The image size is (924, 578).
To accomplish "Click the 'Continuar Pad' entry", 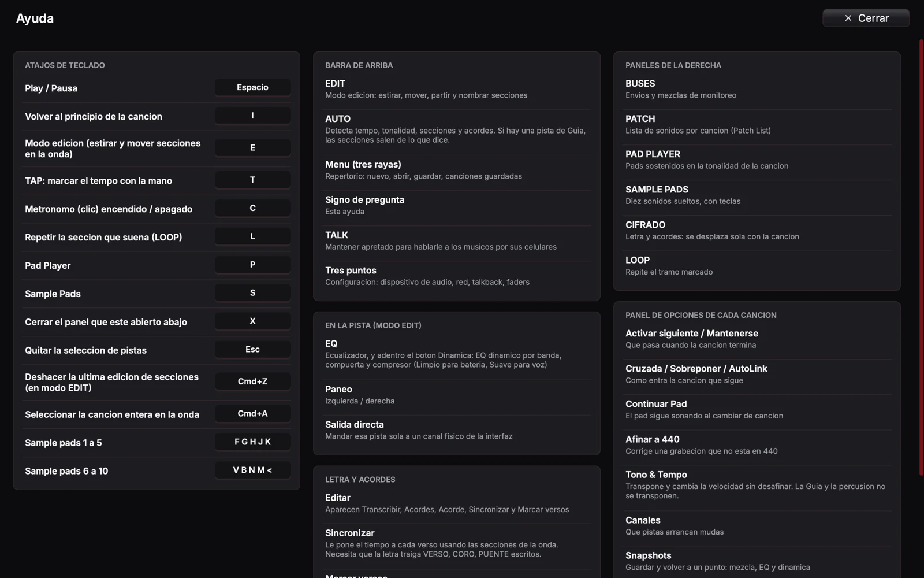I will (757, 409).
